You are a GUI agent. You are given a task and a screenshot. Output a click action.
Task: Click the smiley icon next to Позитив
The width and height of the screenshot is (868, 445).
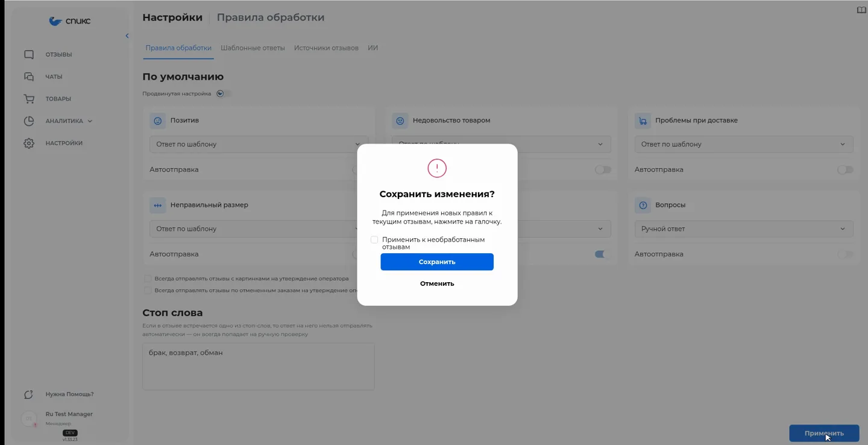(x=158, y=121)
